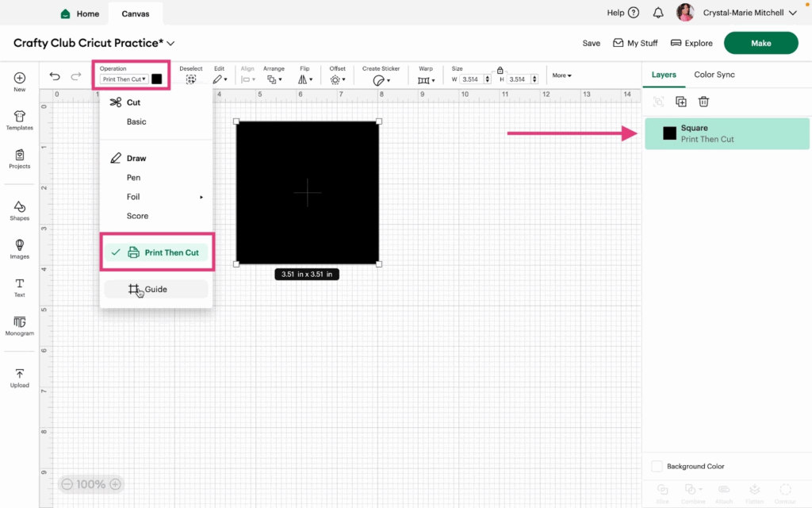Open the Projects panel
Viewport: 812px width, 508px height.
19,159
